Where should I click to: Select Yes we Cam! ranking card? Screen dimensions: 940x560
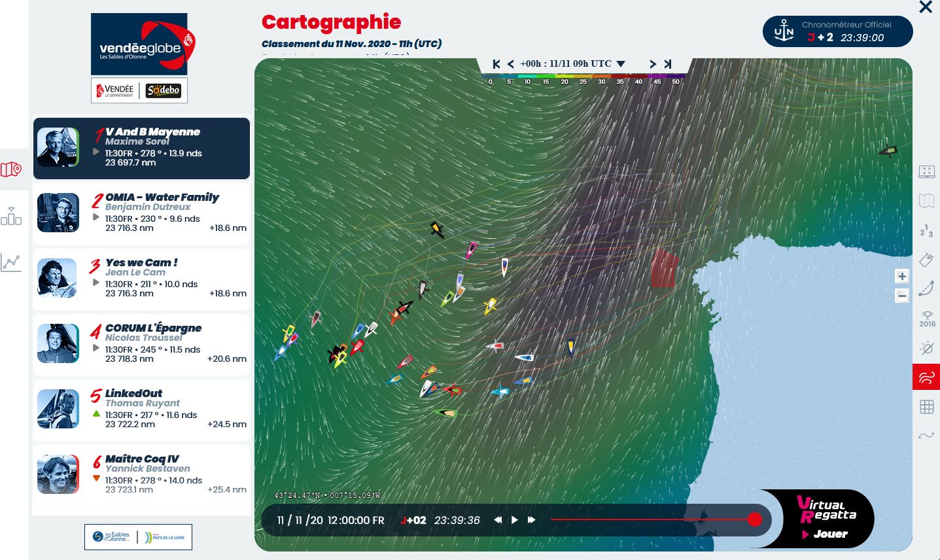tap(141, 279)
